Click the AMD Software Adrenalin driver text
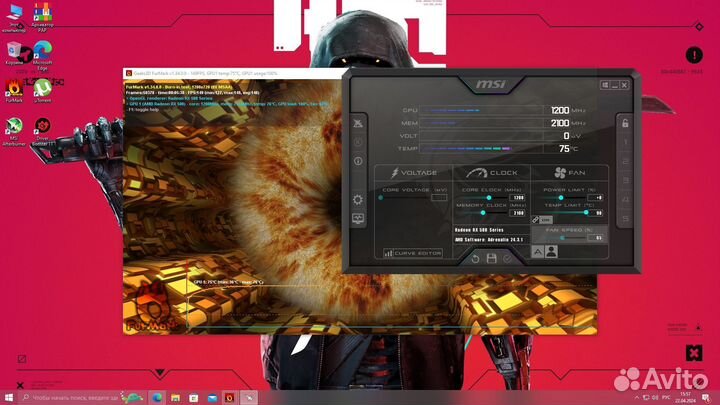The image size is (720, 405). [489, 240]
